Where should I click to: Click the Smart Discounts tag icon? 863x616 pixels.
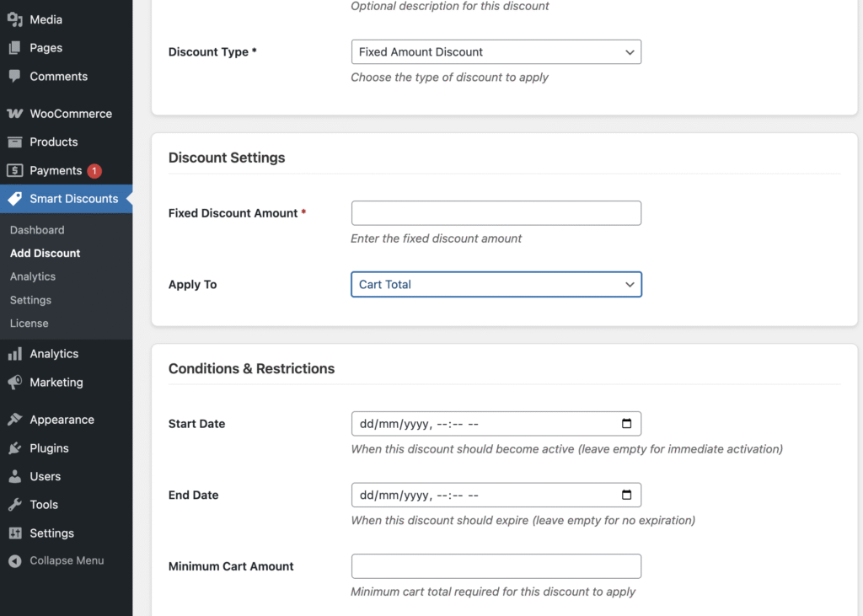click(14, 199)
